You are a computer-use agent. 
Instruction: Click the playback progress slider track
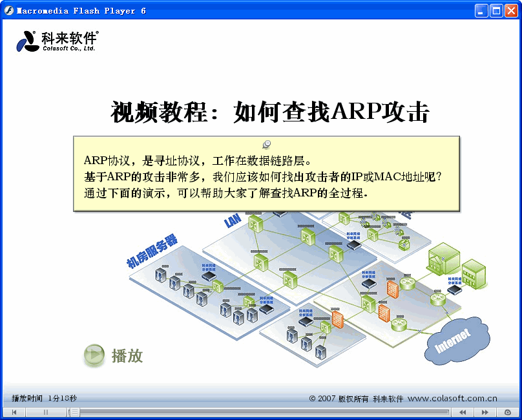point(258,412)
